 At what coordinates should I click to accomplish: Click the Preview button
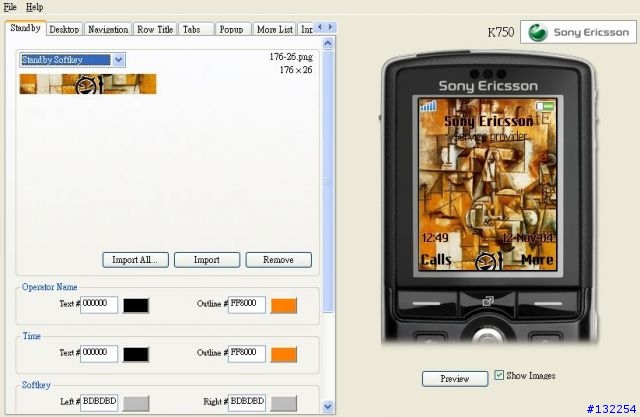click(455, 379)
